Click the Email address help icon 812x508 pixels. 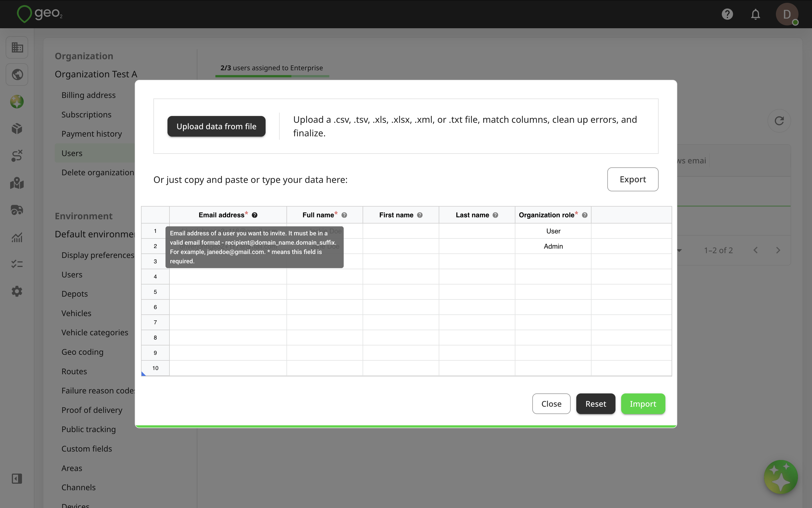click(255, 215)
